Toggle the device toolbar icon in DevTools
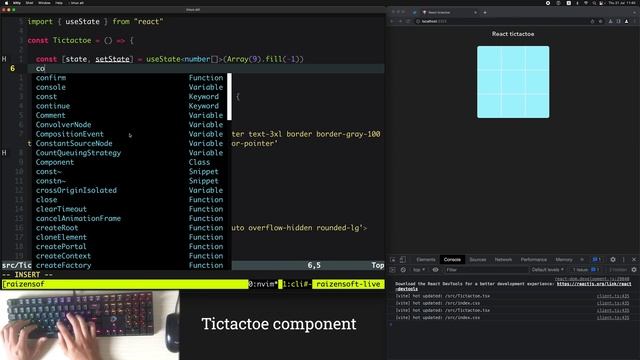Screen dimensions: 640x360 (x=402, y=260)
